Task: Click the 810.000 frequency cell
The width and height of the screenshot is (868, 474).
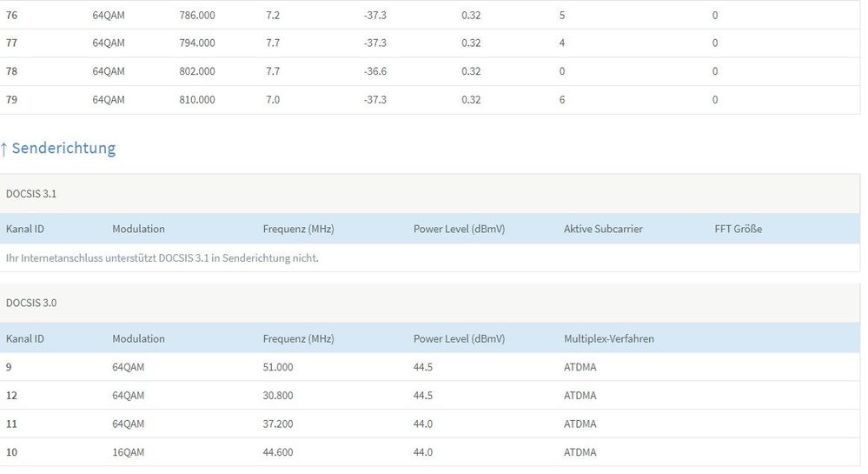Action: (x=197, y=100)
